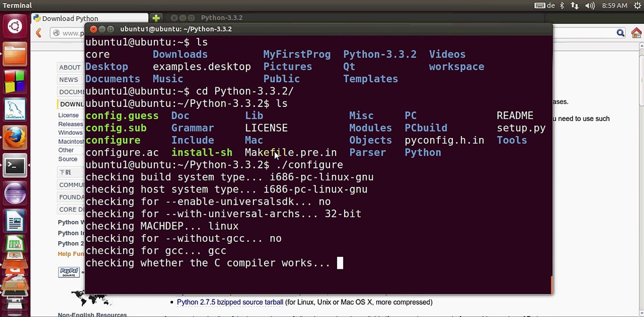644x317 pixels.
Task: Click the clock showing 8:59 AM
Action: coord(614,5)
